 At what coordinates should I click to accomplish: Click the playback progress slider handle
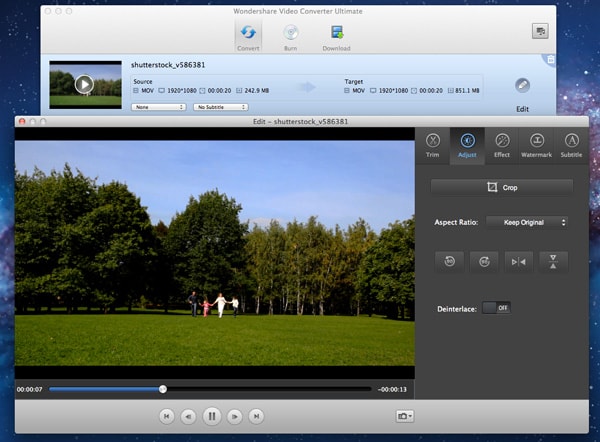(x=163, y=389)
